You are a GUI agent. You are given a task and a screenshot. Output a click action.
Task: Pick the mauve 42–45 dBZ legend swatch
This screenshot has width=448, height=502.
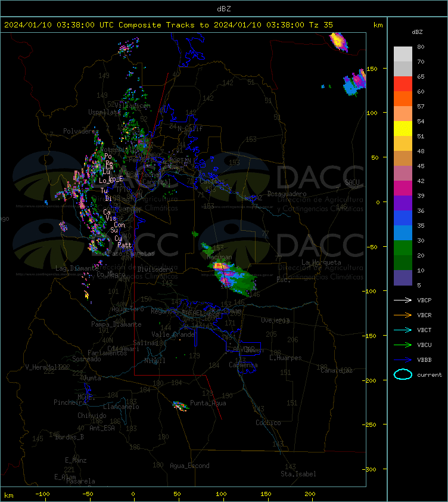pos(403,173)
